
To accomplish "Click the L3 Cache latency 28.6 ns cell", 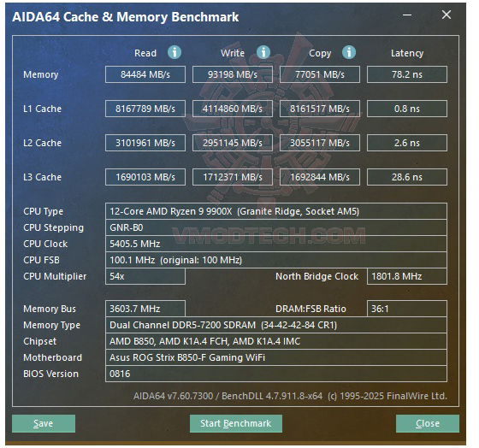I will pyautogui.click(x=407, y=177).
